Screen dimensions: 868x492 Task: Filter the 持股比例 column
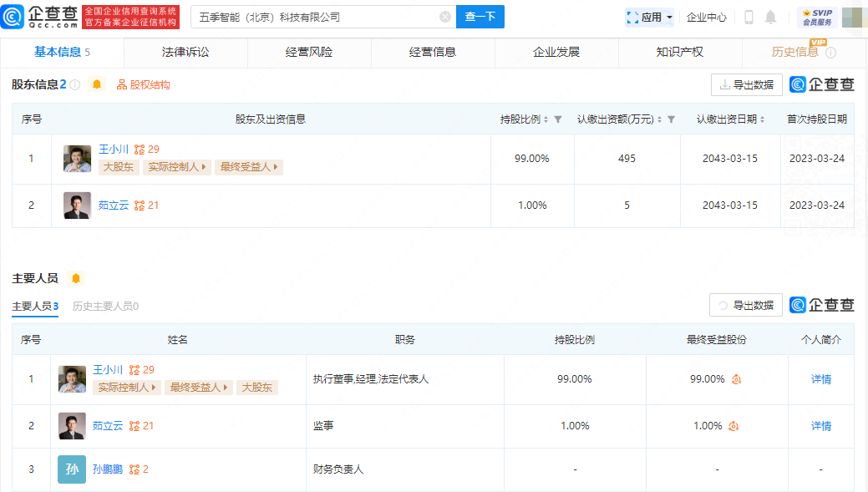558,119
